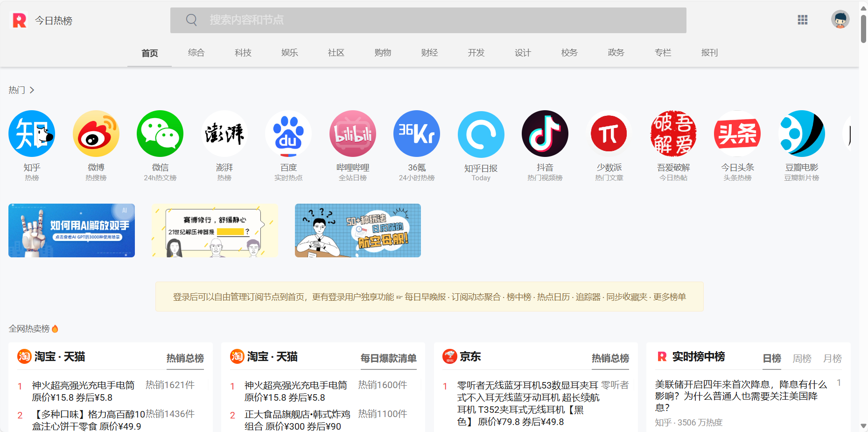Viewport: 868px width, 432px height.
Task: Switch to the 社区 tab
Action: pyautogui.click(x=336, y=53)
